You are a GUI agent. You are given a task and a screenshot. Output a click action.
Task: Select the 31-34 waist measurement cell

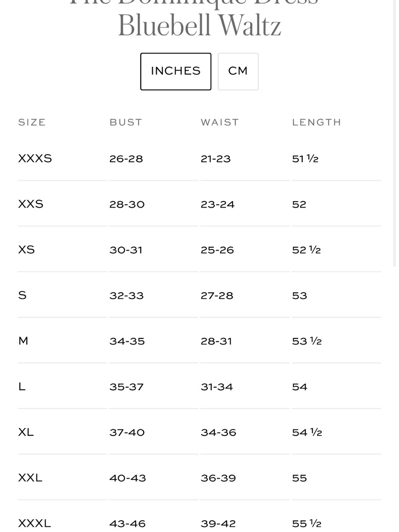[x=217, y=386]
